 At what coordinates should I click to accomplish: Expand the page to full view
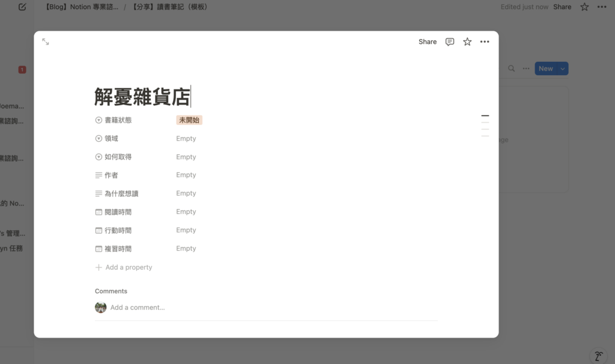click(x=46, y=41)
